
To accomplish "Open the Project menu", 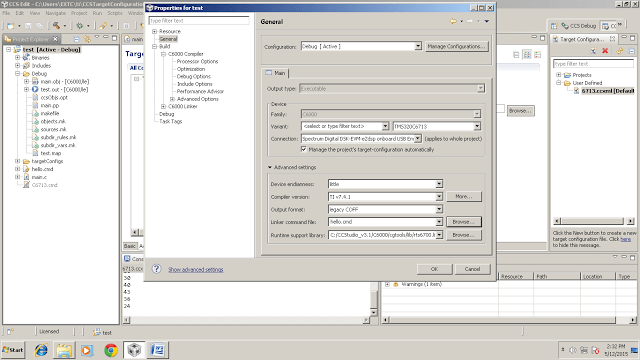I will pos(79,13).
